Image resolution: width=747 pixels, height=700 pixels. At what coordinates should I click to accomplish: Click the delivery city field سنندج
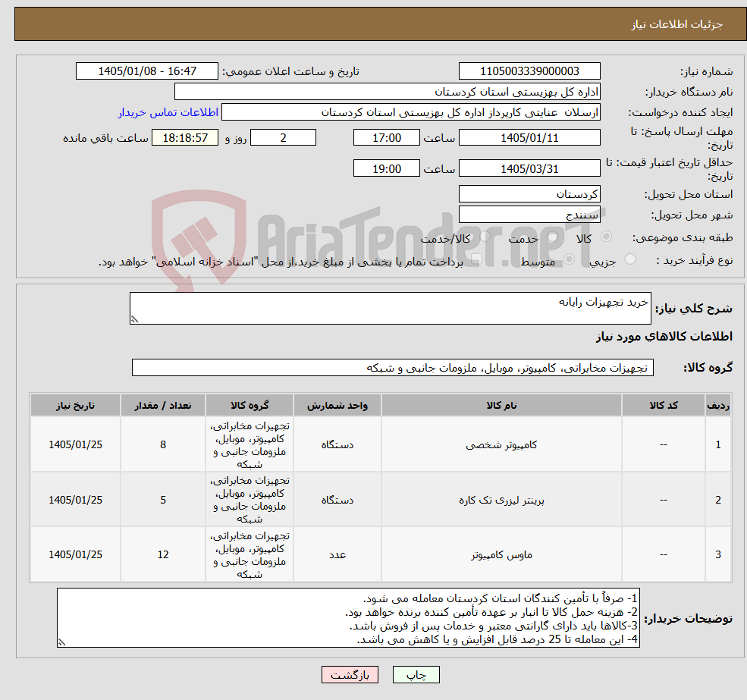click(x=529, y=215)
